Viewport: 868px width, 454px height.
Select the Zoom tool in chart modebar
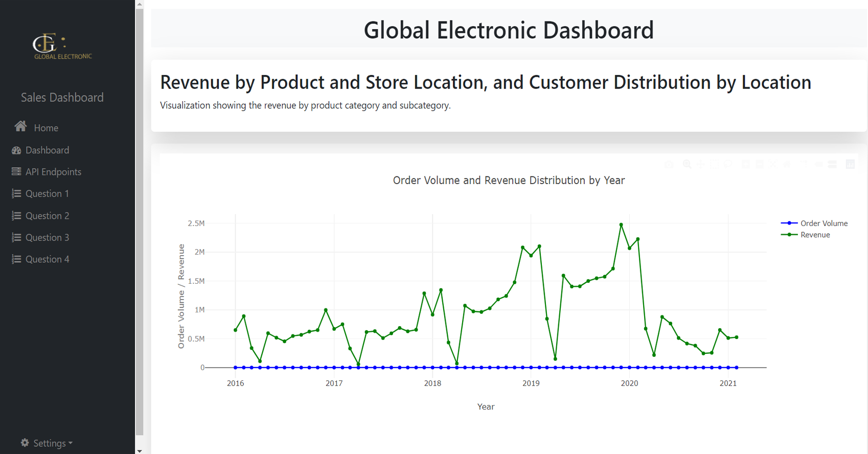coord(687,164)
